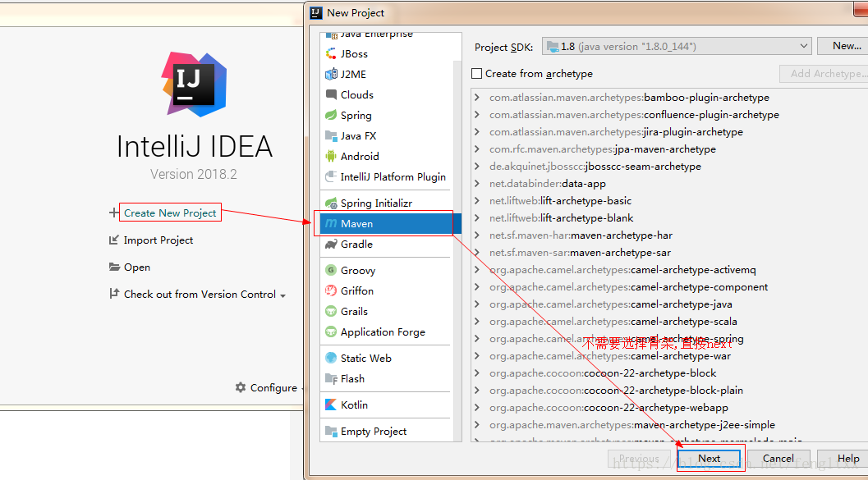Expand the net.databinder data-app entry

[477, 184]
